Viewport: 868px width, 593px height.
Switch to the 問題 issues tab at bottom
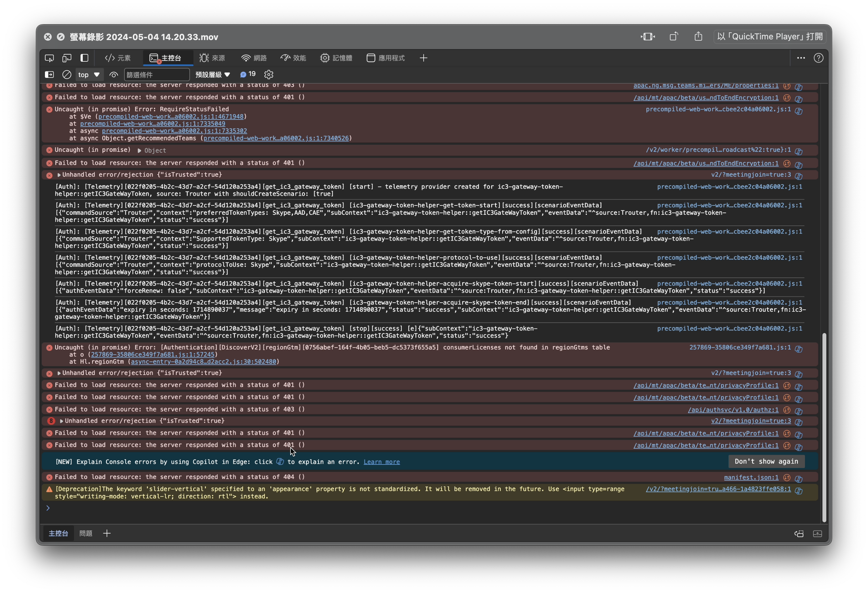86,533
